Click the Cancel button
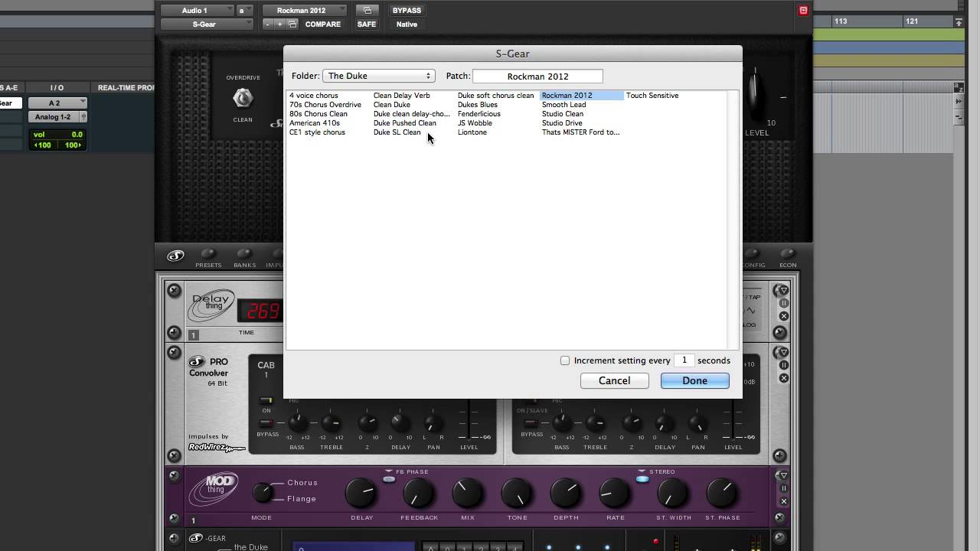The height and width of the screenshot is (551, 980). point(614,380)
